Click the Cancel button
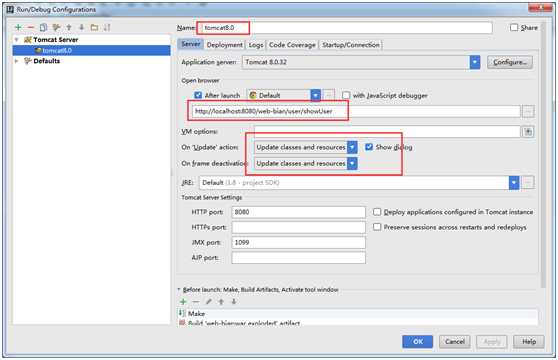The image size is (558, 360). [454, 342]
